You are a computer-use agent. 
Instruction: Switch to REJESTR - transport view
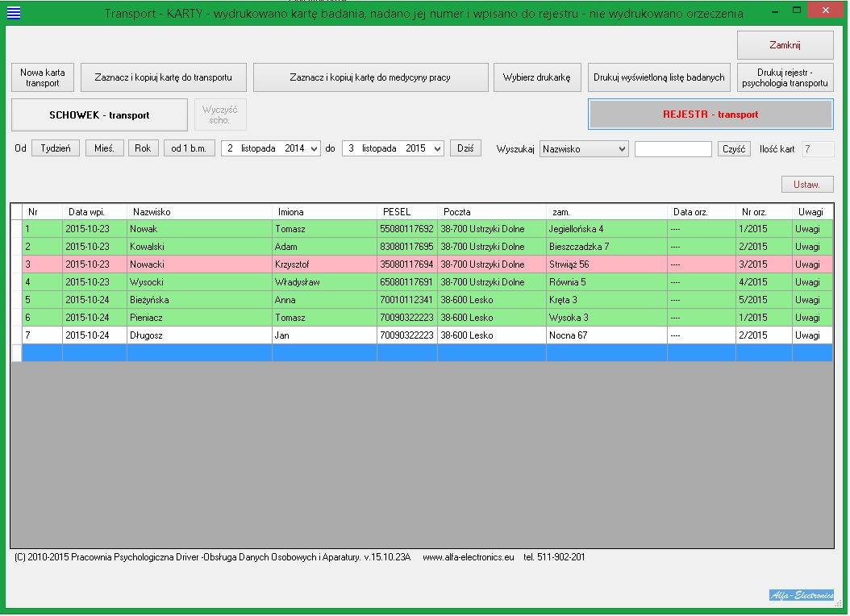point(710,114)
